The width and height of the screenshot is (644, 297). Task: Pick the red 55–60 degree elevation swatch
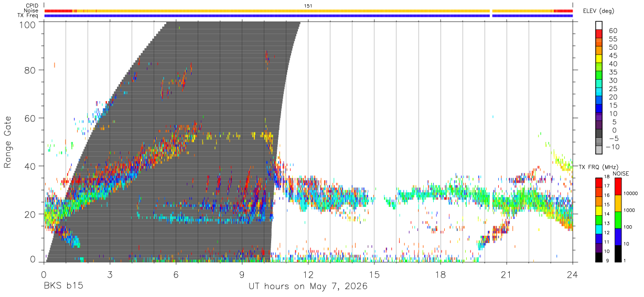pos(599,35)
